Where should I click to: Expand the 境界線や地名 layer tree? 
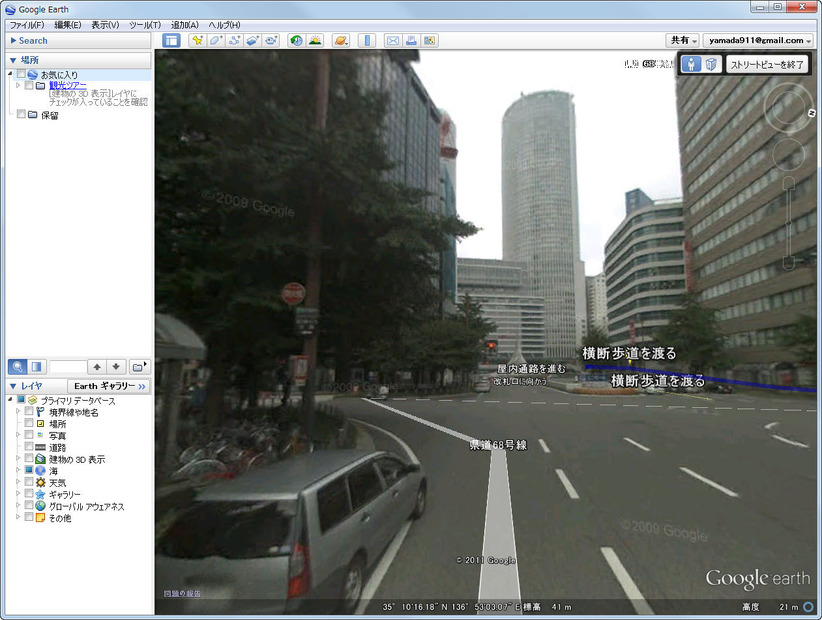(18, 412)
